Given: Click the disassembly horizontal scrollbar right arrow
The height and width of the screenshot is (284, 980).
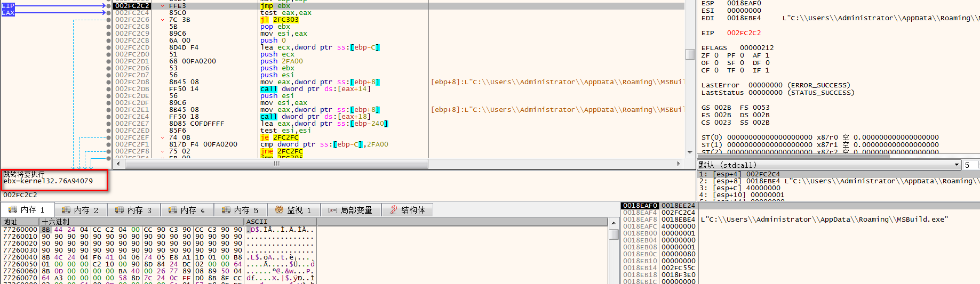Looking at the screenshot, I should [x=679, y=164].
